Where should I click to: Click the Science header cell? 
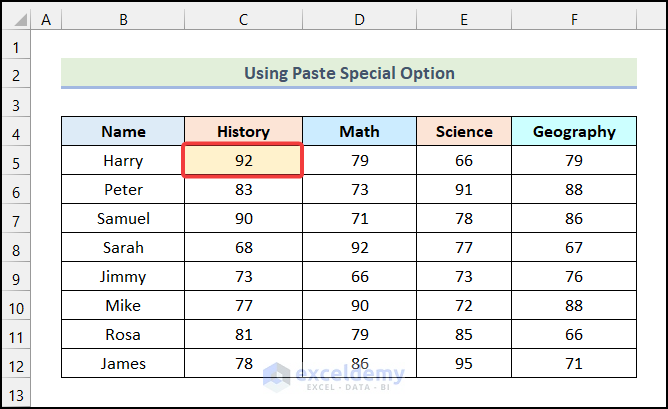coord(464,131)
